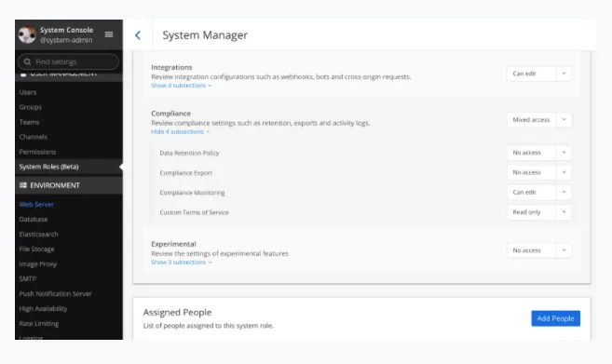Open Image Proxy settings
The width and height of the screenshot is (612, 364).
(x=38, y=264)
